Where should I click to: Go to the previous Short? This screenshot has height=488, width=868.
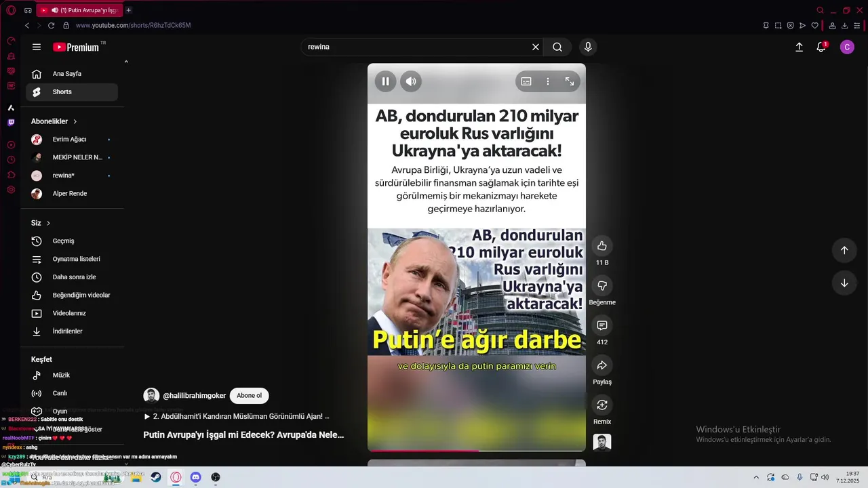coord(844,250)
